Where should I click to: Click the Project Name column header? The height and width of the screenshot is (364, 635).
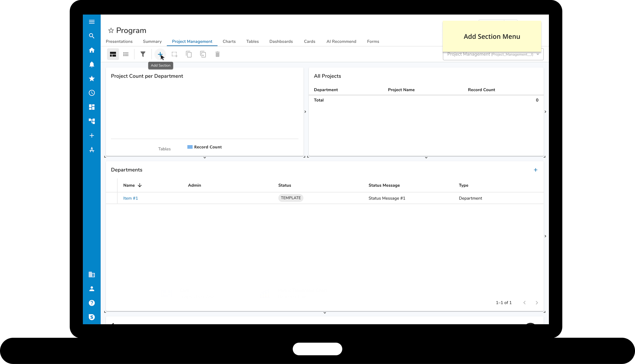click(401, 90)
